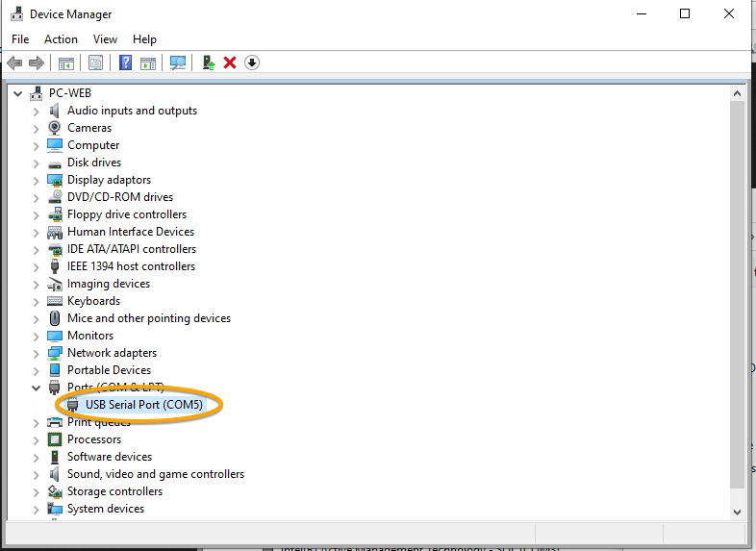This screenshot has width=756, height=551.
Task: Select DVD/CD-ROM drives label
Action: pyautogui.click(x=120, y=197)
